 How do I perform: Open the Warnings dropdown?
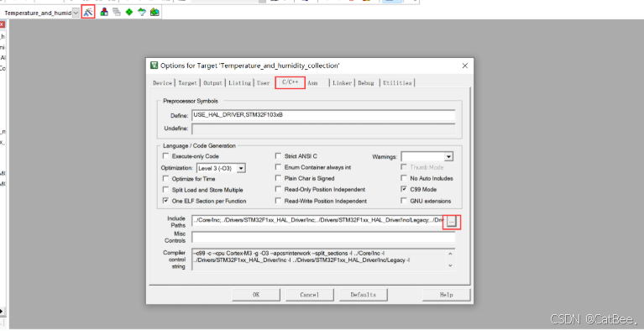448,156
